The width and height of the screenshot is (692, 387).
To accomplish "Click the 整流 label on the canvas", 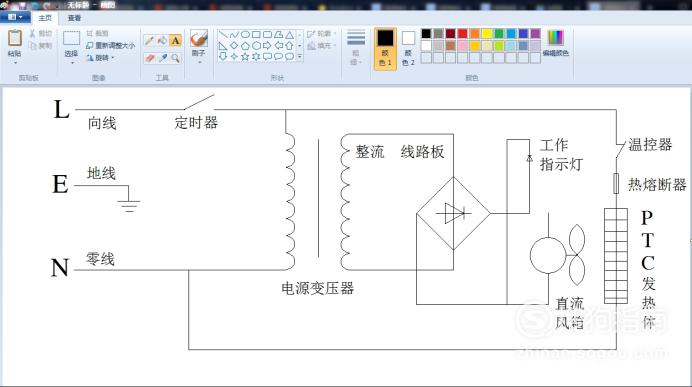I will tap(370, 152).
